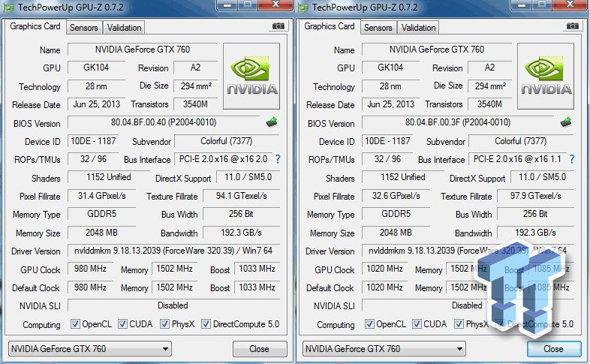Click the Bandwidth 192.3 GB/s value in left window
Viewport: 590px width, 364px height.
[x=242, y=233]
